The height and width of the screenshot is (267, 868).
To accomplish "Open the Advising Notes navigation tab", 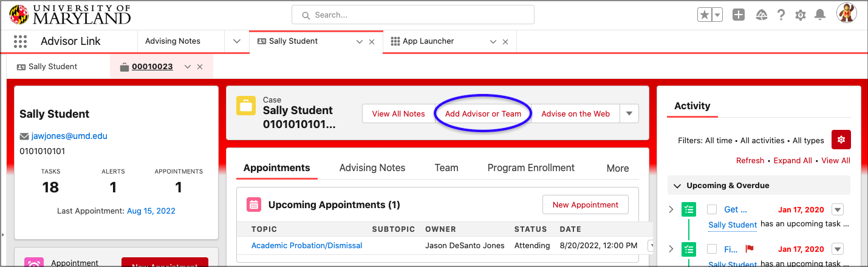I will 173,41.
